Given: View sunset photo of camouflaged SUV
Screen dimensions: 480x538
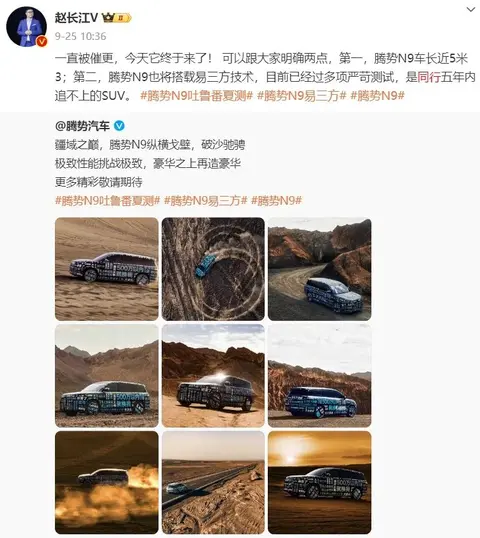Looking at the screenshot, I should pyautogui.click(x=319, y=482).
